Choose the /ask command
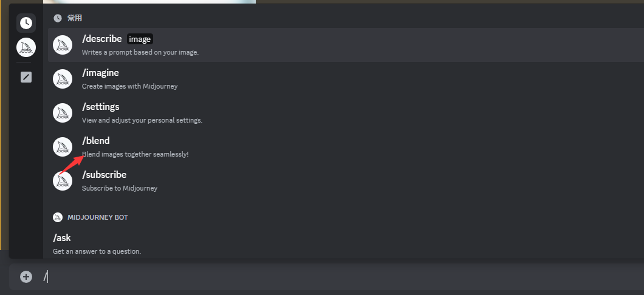644x295 pixels. (62, 237)
